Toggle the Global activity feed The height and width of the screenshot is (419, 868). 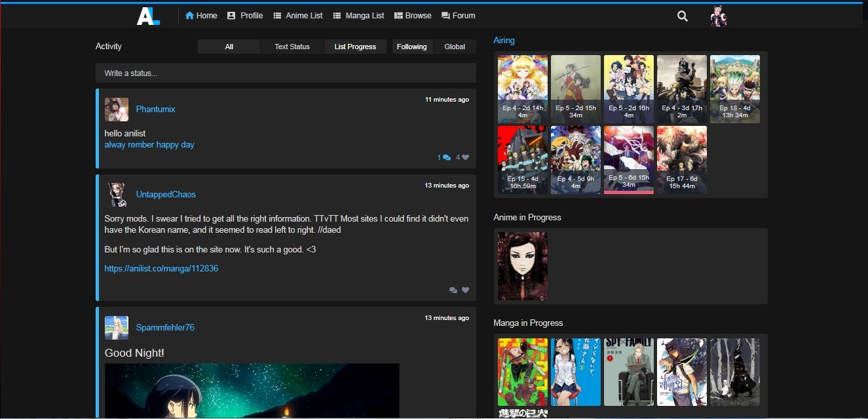tap(455, 47)
